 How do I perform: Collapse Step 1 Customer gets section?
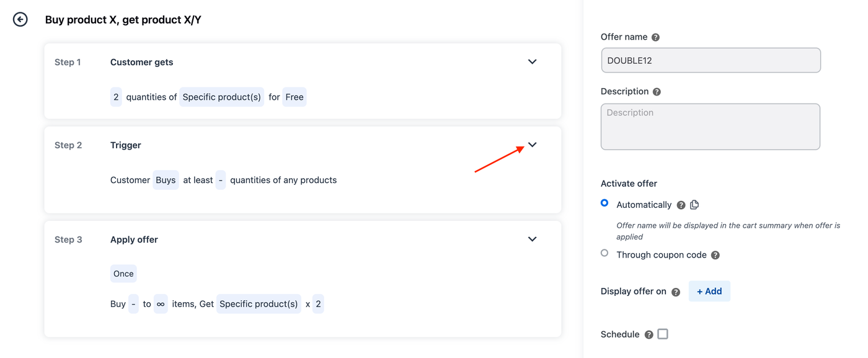(x=532, y=62)
